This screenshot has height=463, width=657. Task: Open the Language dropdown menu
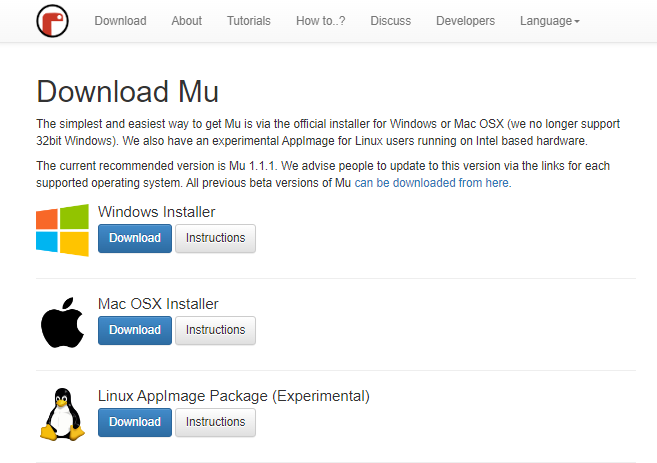549,21
